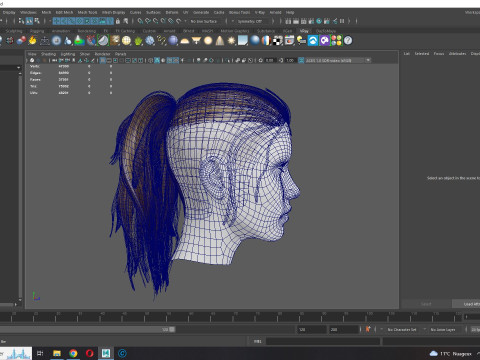The width and height of the screenshot is (480, 360).
Task: Open Chrome from the Windows taskbar
Action: point(73,353)
